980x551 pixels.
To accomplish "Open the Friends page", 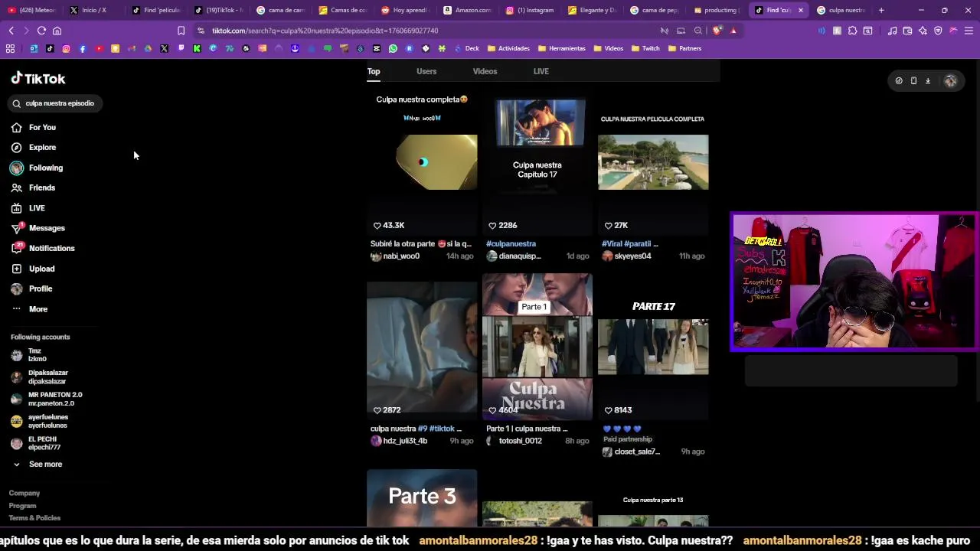I will [34, 187].
